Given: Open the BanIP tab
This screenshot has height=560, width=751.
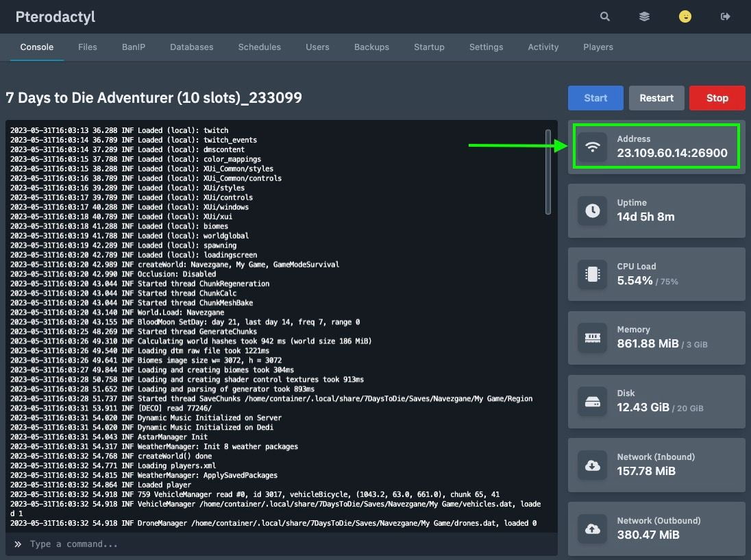Looking at the screenshot, I should (134, 47).
